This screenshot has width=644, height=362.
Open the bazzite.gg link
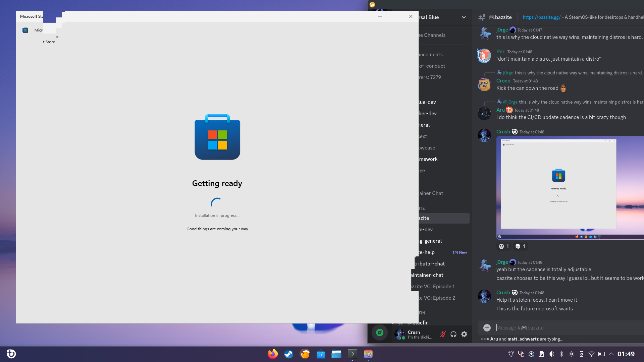tap(541, 17)
